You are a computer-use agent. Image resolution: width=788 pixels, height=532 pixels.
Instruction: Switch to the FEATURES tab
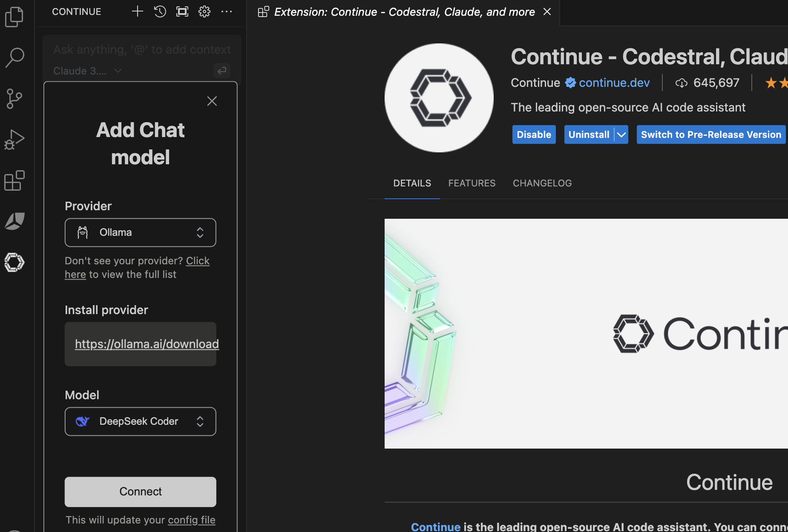coord(472,183)
